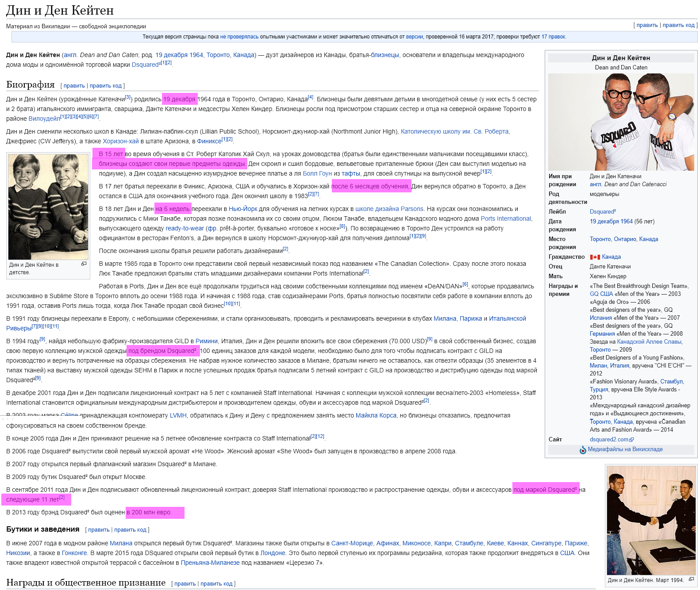
Task: Click footnote [8] after 'готовое к носке'
Action: pos(342,226)
